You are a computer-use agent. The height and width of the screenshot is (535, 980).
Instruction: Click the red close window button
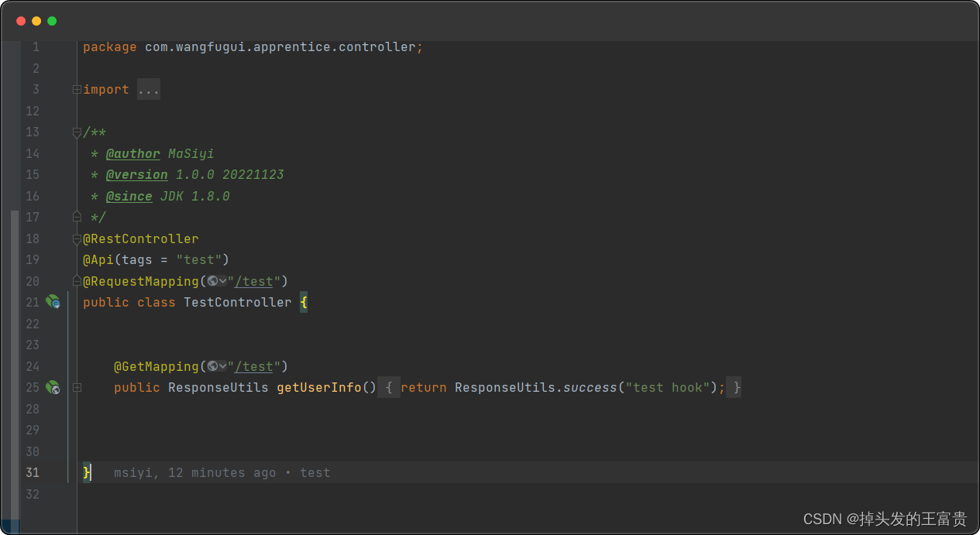pos(21,21)
